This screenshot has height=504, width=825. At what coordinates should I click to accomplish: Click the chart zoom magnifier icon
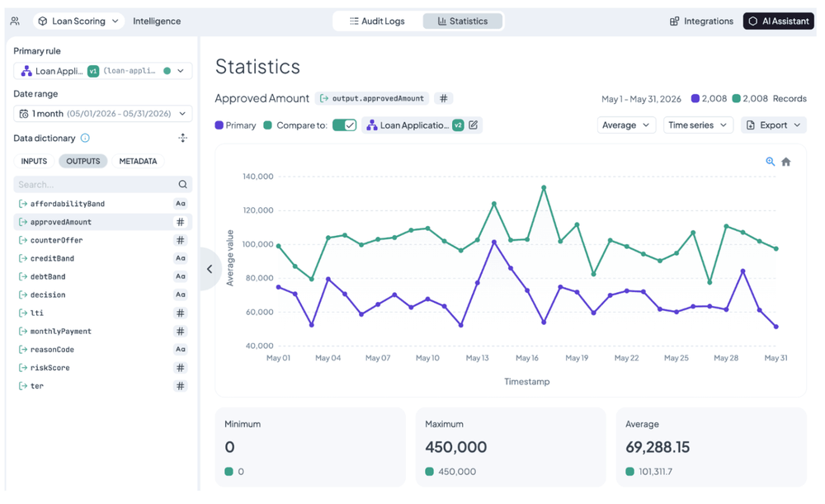(770, 162)
